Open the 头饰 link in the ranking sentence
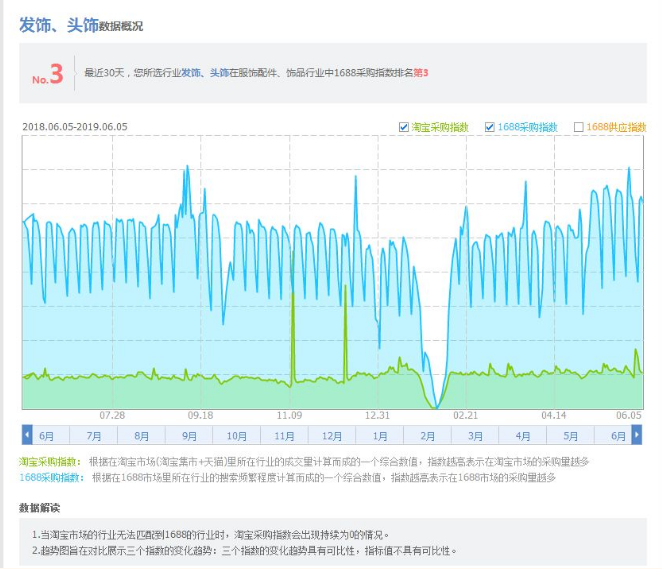This screenshot has width=662, height=569. pyautogui.click(x=218, y=73)
